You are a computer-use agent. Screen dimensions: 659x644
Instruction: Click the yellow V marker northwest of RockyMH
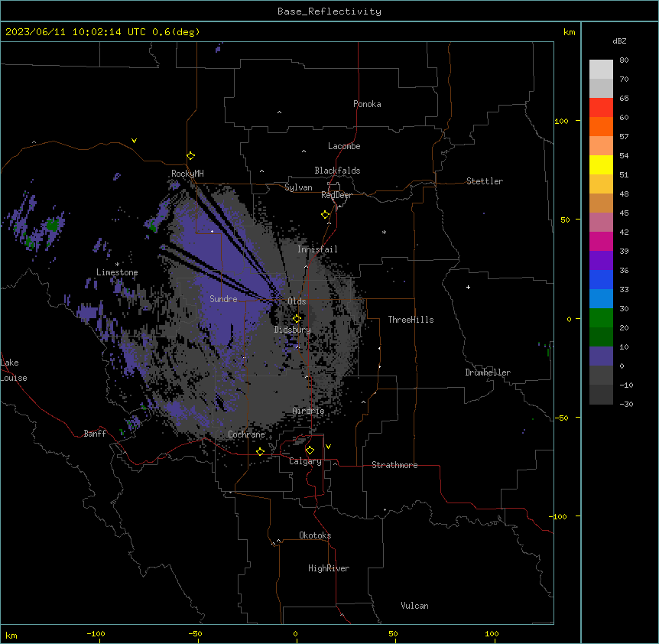click(134, 141)
